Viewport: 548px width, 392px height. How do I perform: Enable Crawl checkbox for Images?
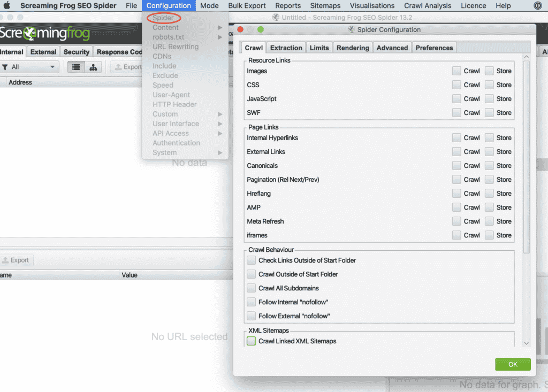pyautogui.click(x=456, y=71)
